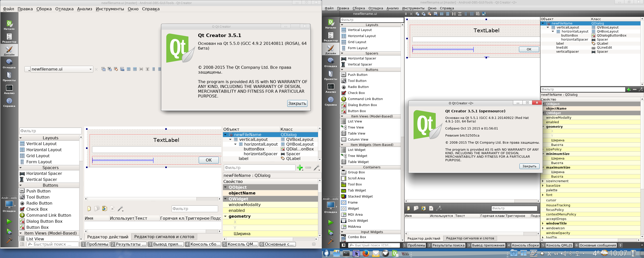The image size is (644, 258).
Task: Collapse Layouts category in left window widget box
Action: [x=21, y=138]
